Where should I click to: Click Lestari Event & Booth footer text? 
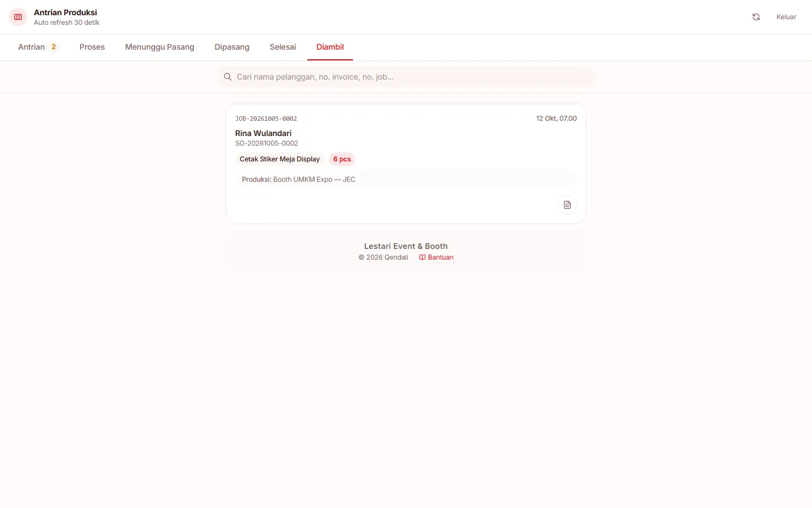[x=406, y=246]
